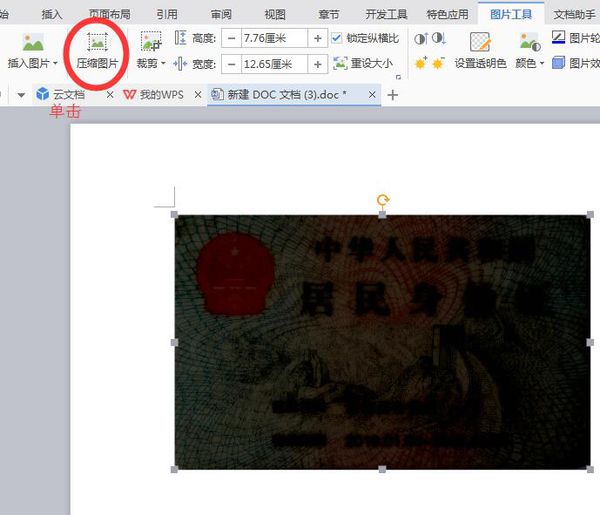Click the Reset Size (重设大小) button
The image size is (600, 515).
coord(363,64)
